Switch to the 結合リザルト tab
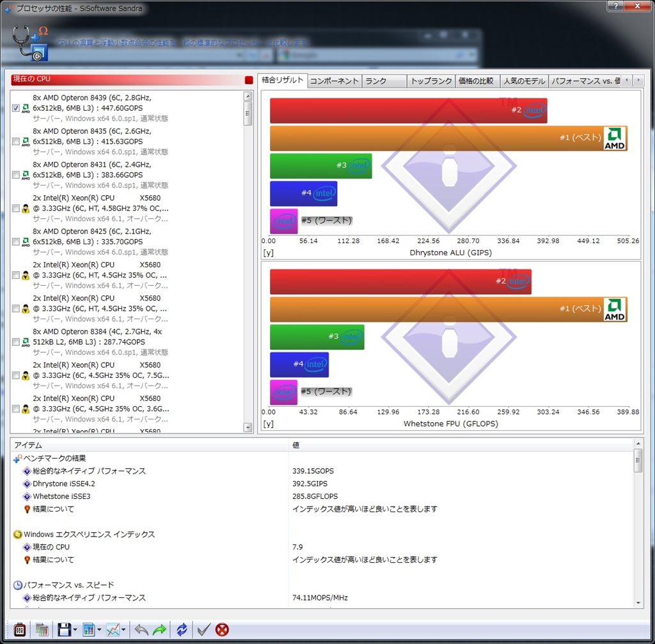 pyautogui.click(x=282, y=80)
